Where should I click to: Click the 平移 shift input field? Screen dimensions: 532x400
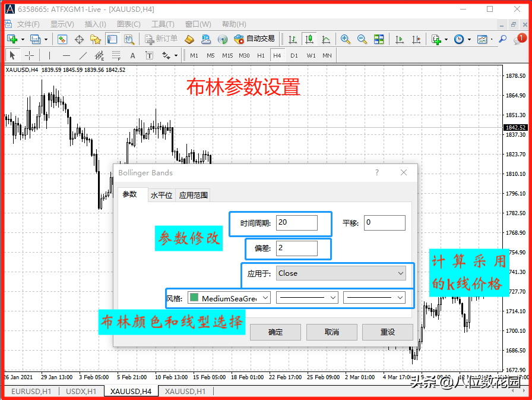pyautogui.click(x=385, y=223)
